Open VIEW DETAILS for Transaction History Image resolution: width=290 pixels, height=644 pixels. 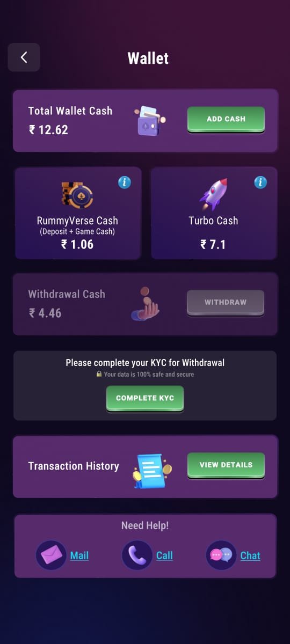point(226,465)
